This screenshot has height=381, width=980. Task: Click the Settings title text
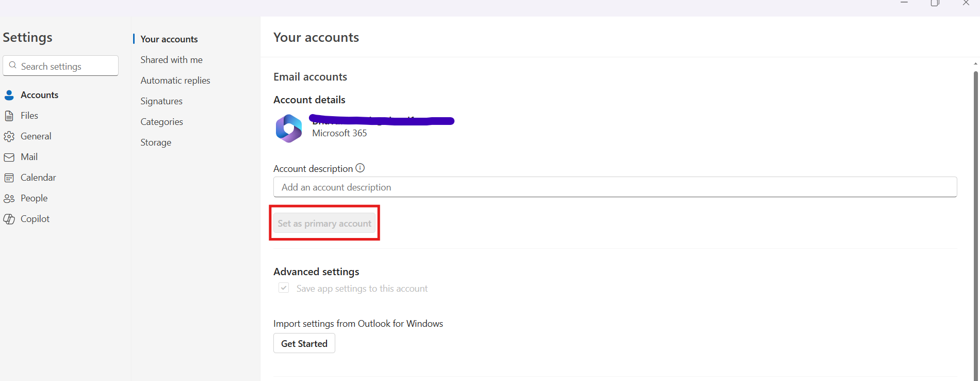click(27, 37)
